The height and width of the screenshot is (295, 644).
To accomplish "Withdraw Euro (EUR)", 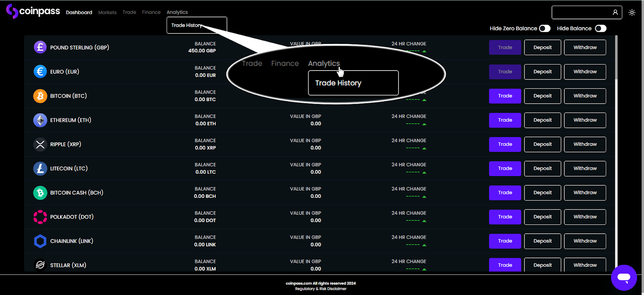I will [585, 72].
